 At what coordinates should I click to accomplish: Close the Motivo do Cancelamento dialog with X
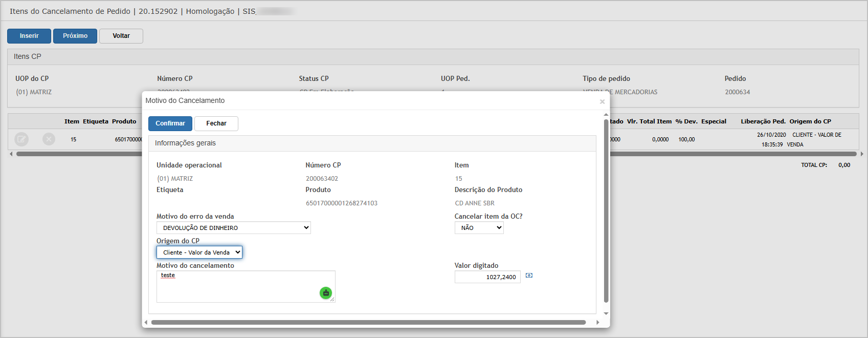tap(602, 101)
